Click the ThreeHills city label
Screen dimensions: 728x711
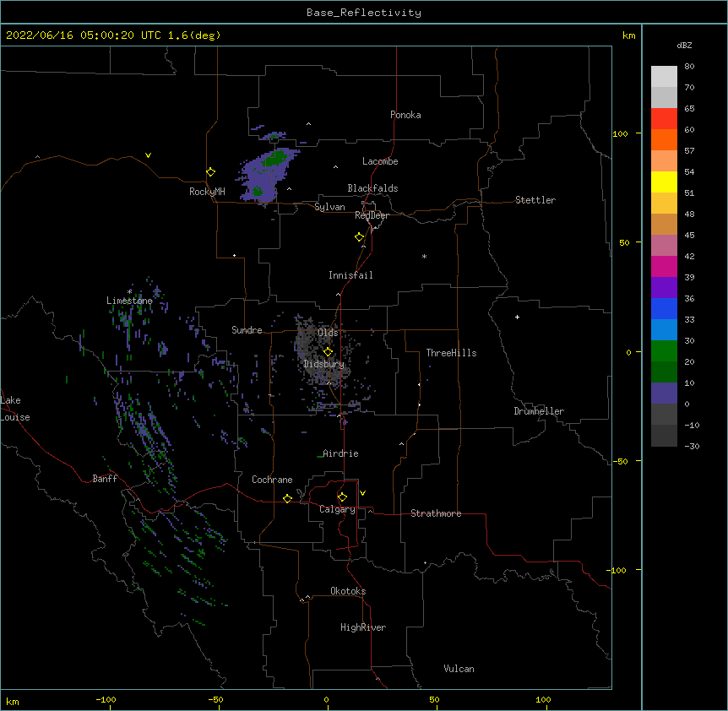(x=451, y=353)
